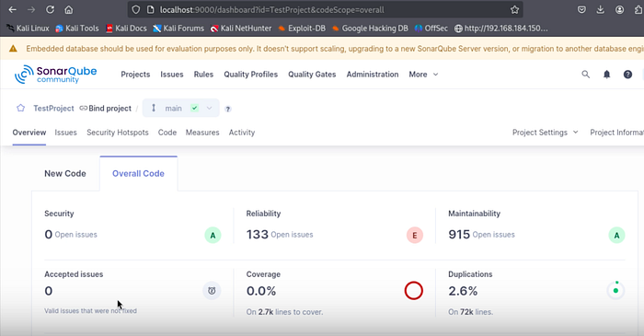Open notifications bell icon

[606, 75]
